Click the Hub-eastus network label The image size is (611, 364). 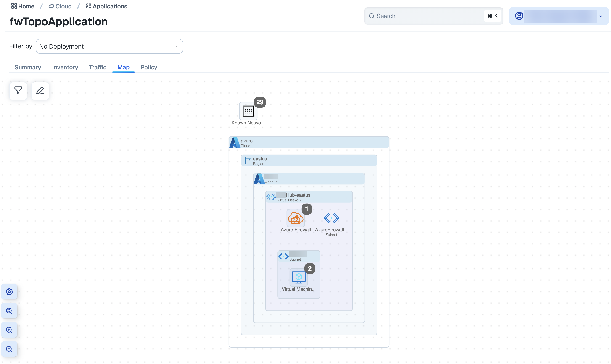pyautogui.click(x=298, y=195)
